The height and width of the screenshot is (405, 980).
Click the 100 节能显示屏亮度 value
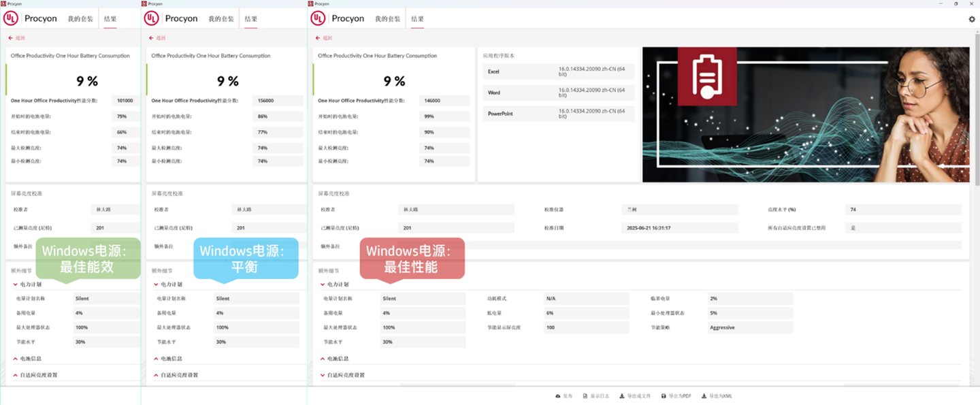pos(587,327)
